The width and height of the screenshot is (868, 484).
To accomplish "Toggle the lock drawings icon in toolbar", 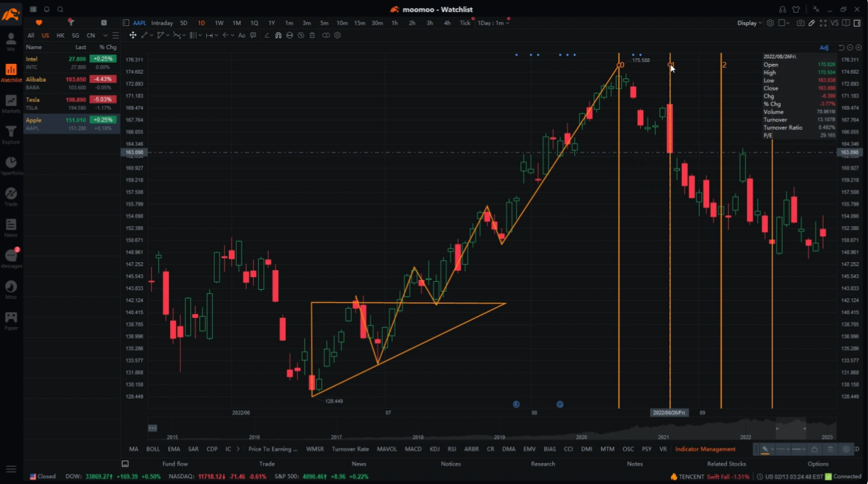I will pyautogui.click(x=814, y=449).
